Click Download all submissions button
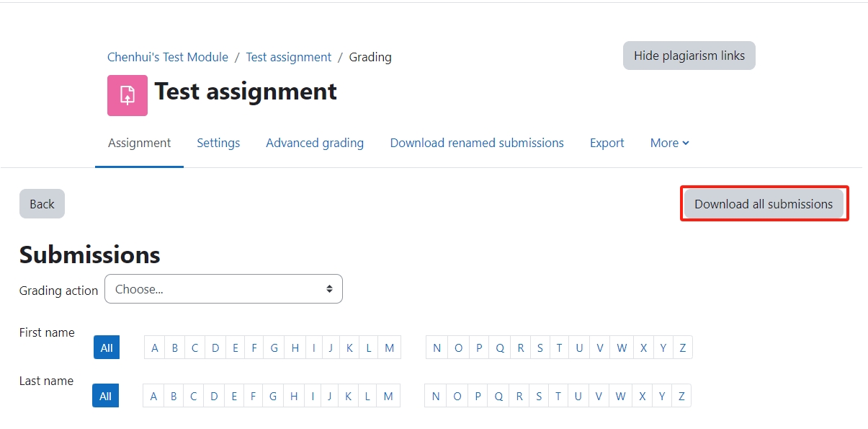Viewport: 868px width, 429px height. 764,204
